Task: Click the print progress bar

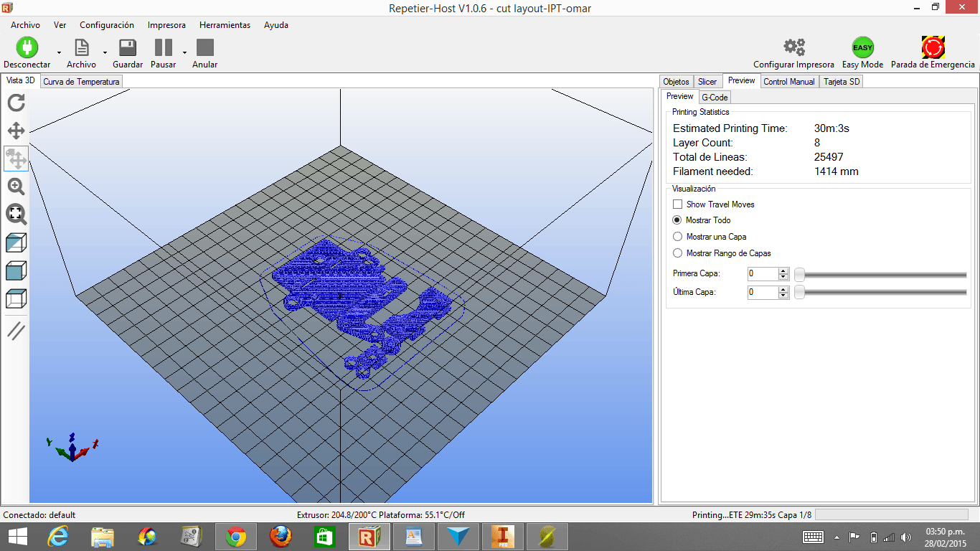Action: (892, 514)
